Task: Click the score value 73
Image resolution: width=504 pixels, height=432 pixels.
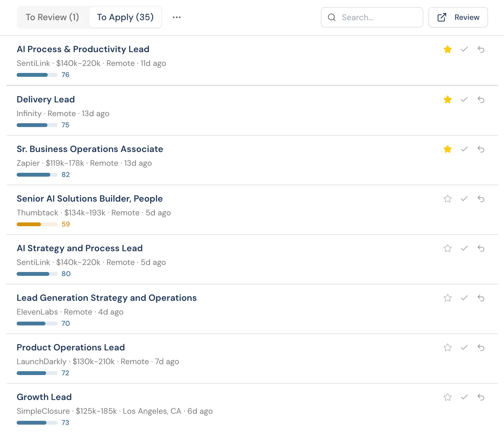Action: click(x=65, y=423)
